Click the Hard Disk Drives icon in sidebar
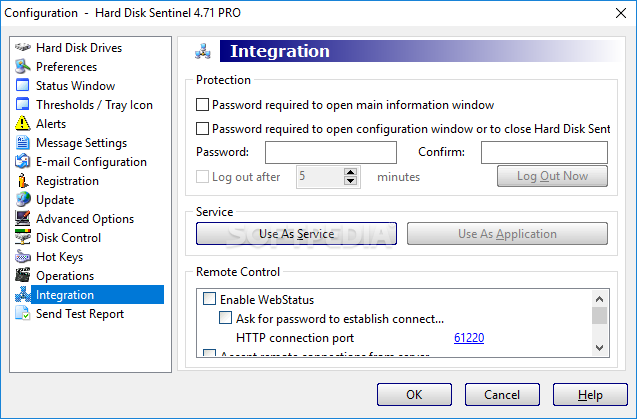Screen dimensions: 637x419 23,48
